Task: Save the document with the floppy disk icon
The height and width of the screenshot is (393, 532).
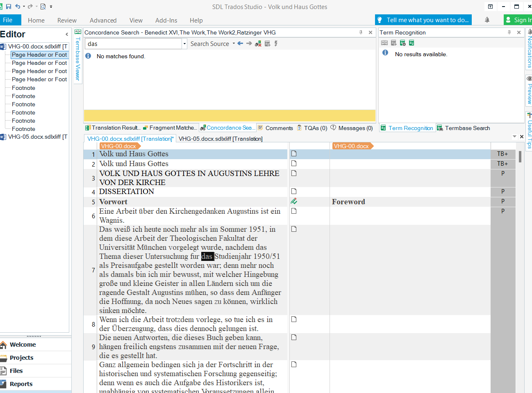Action: [x=9, y=7]
